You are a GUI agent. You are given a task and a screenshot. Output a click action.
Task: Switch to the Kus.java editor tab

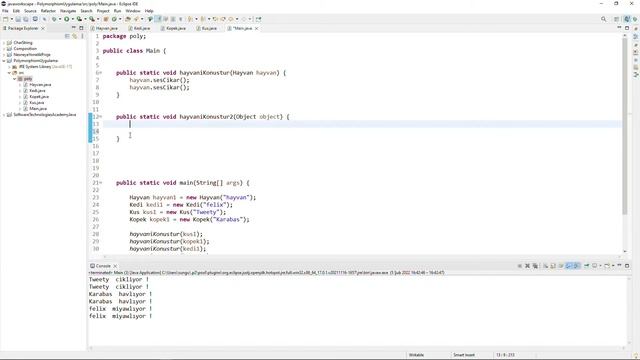tap(207, 28)
